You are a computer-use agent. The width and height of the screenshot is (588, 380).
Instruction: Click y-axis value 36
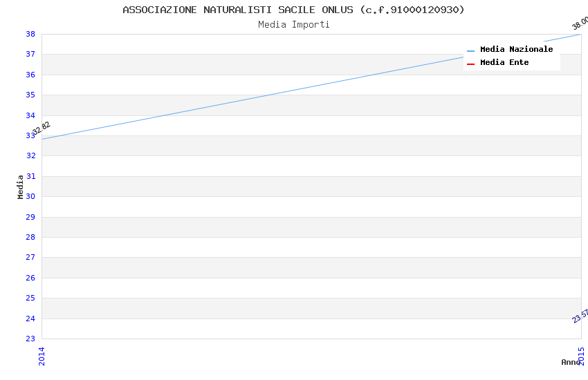click(x=30, y=75)
